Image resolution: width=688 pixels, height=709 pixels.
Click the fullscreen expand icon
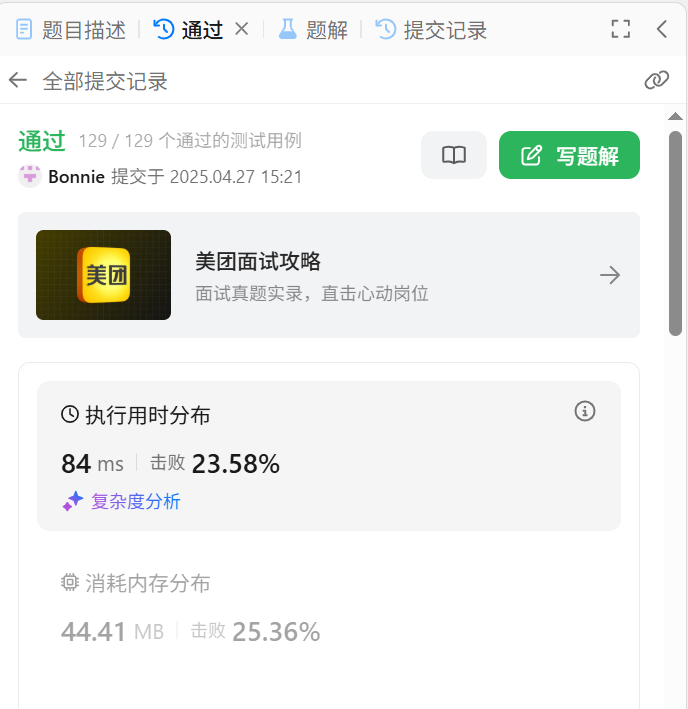pyautogui.click(x=620, y=29)
